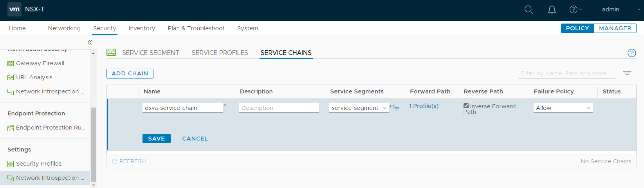The width and height of the screenshot is (644, 188).
Task: Switch to the Service Profiles tab
Action: 220,53
